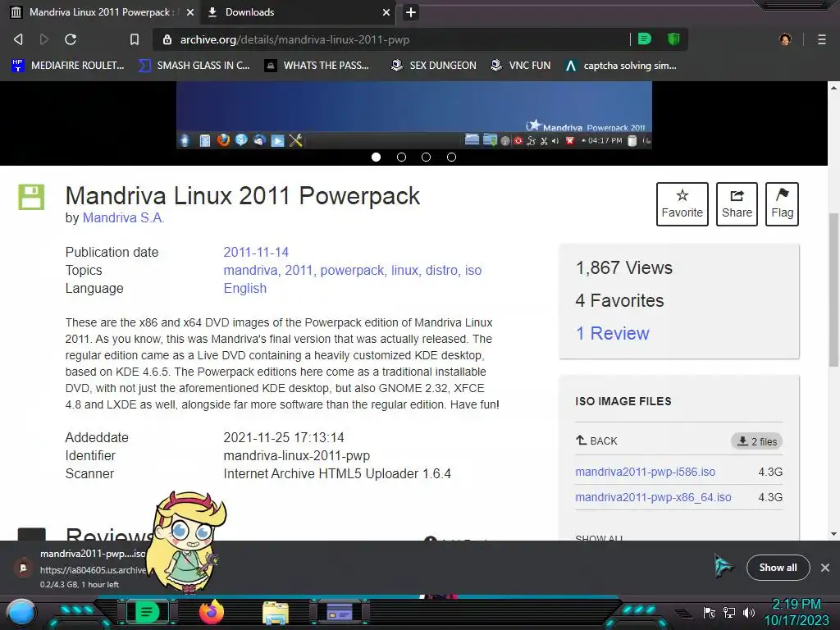Click the green floppy disk software icon
The width and height of the screenshot is (840, 630).
point(32,197)
